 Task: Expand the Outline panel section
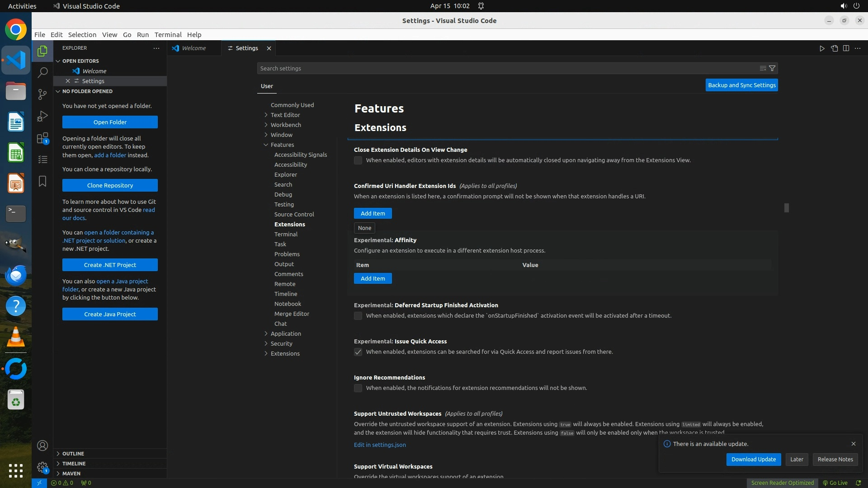(x=73, y=453)
